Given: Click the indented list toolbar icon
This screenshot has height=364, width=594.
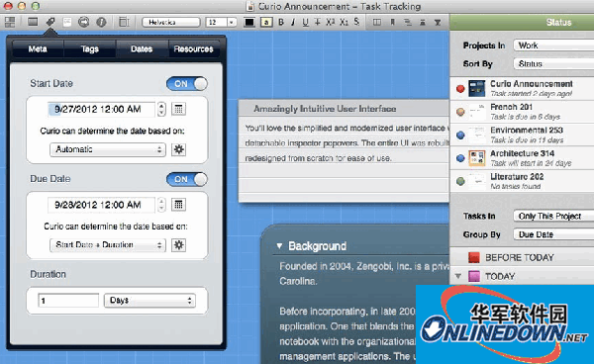Looking at the screenshot, I should click(x=408, y=23).
